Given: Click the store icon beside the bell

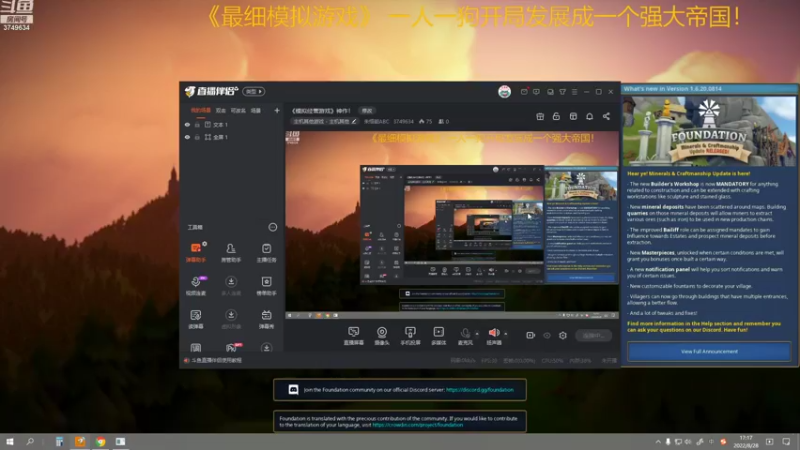Looking at the screenshot, I should [x=573, y=116].
